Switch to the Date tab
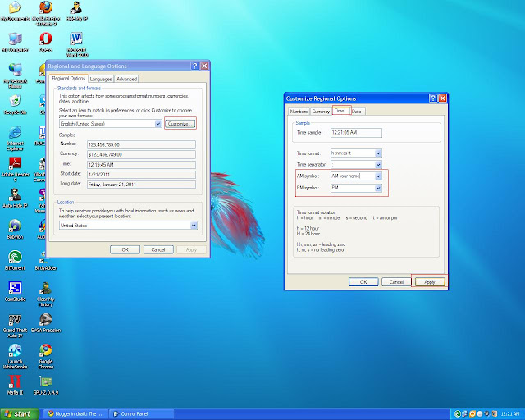 pyautogui.click(x=357, y=112)
